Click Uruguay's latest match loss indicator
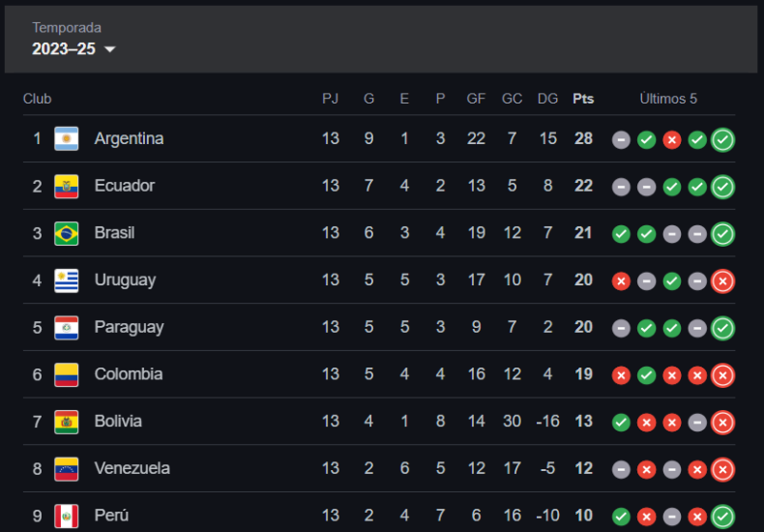 tap(722, 281)
